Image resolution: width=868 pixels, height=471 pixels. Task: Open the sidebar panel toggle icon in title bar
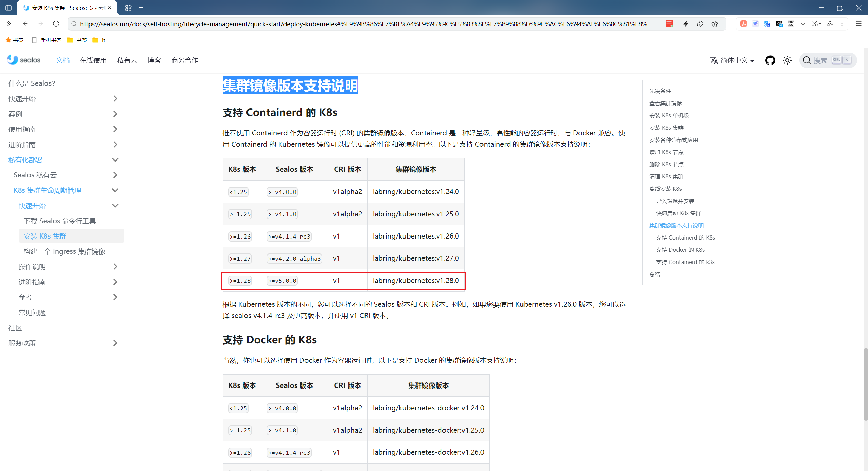(x=8, y=7)
